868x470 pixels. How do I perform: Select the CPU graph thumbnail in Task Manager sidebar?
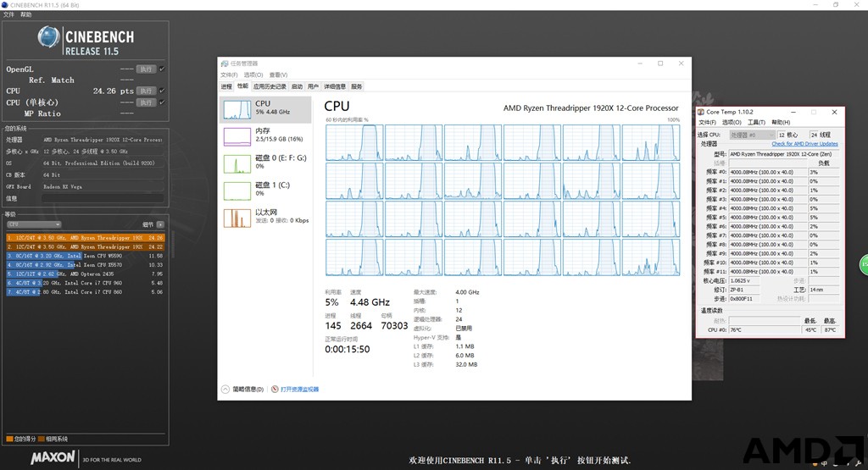pos(237,109)
